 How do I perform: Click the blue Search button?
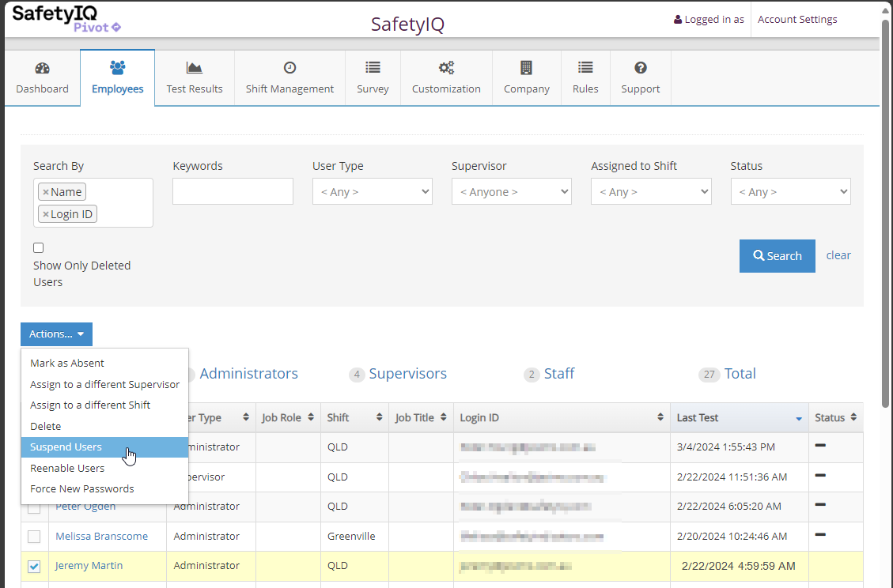777,256
